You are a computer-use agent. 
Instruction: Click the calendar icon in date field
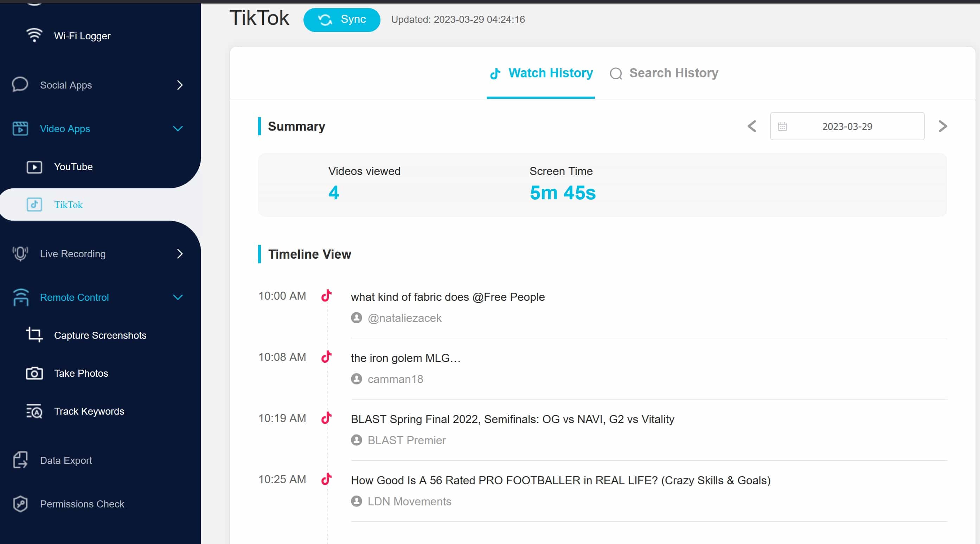point(782,127)
